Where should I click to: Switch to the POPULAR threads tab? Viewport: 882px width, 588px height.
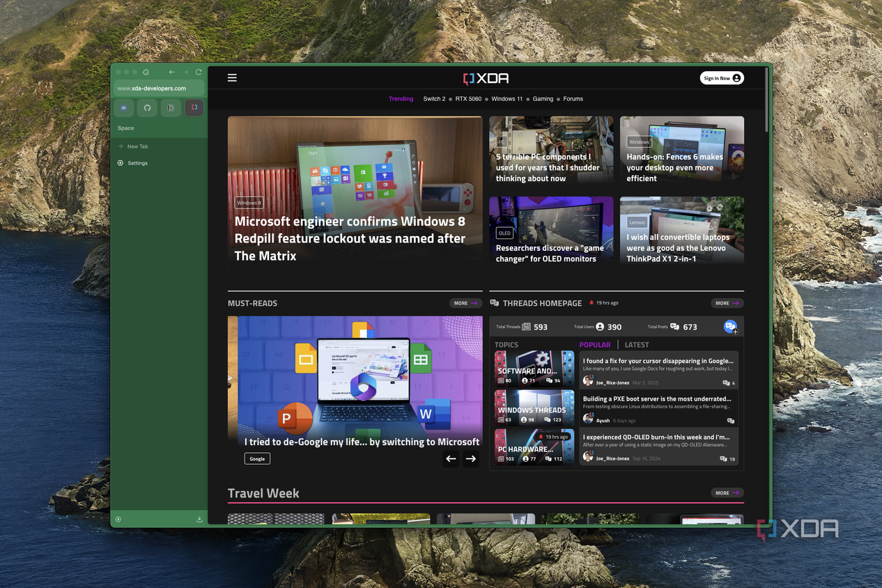595,345
